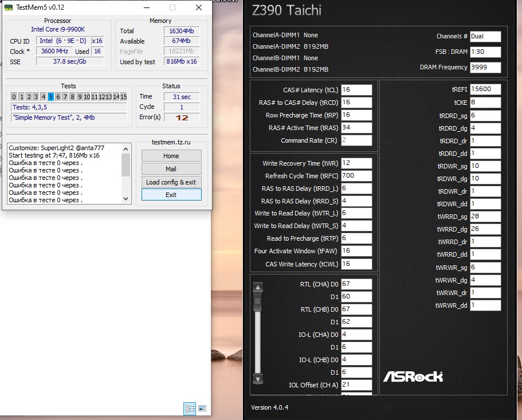Click the tCKE value field

(x=485, y=103)
